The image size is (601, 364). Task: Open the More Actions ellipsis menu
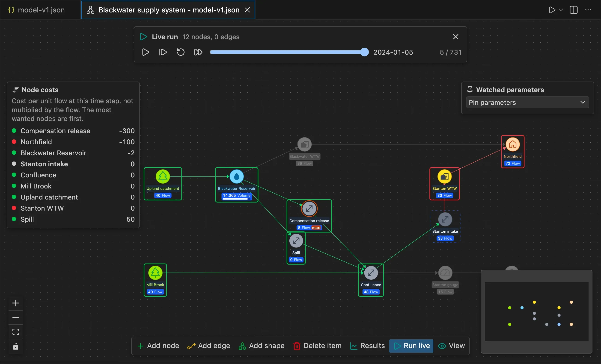(588, 10)
